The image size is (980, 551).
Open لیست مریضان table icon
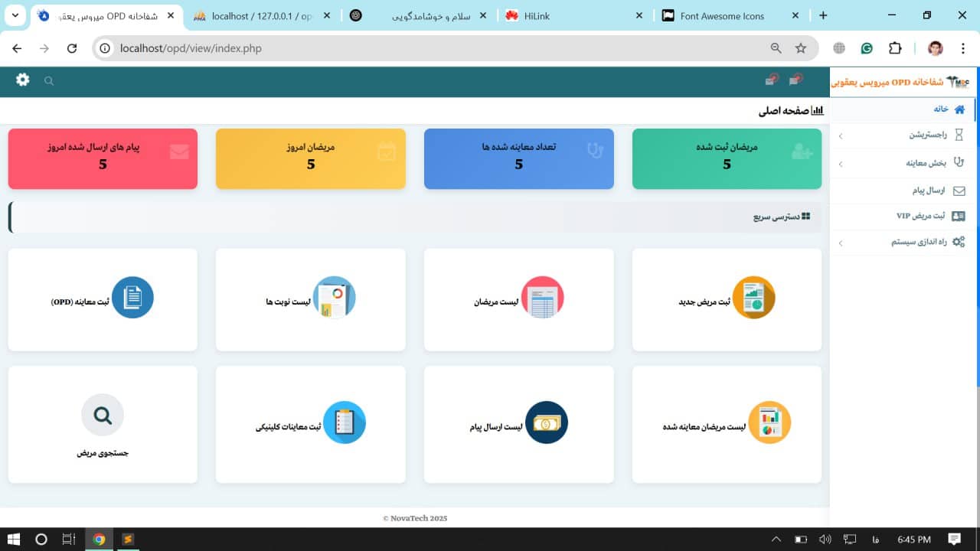[542, 298]
